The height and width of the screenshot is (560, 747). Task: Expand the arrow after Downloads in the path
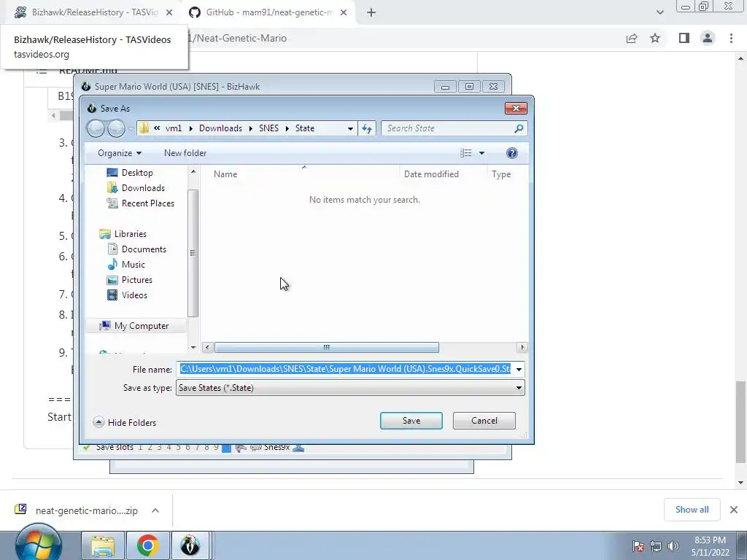pyautogui.click(x=251, y=128)
